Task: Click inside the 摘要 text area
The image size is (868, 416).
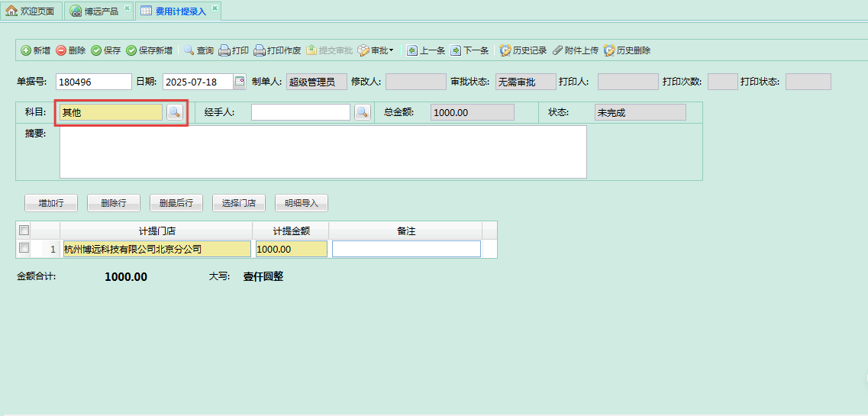Action: tap(323, 152)
